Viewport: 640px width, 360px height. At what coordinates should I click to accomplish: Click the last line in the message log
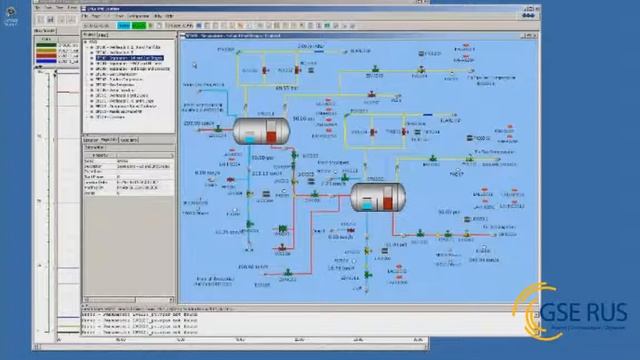[140, 333]
